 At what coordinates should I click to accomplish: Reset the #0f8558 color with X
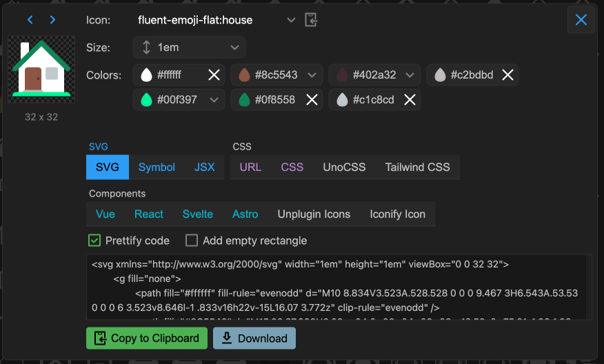(312, 100)
